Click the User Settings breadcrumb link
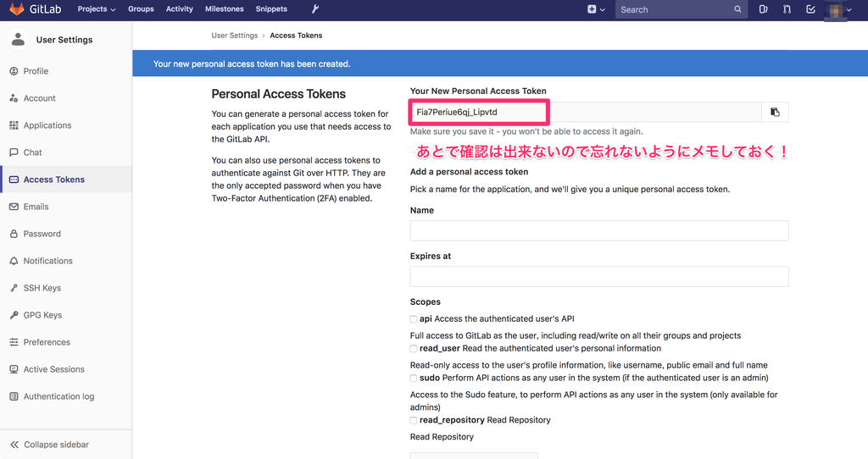The width and height of the screenshot is (868, 459). (235, 36)
